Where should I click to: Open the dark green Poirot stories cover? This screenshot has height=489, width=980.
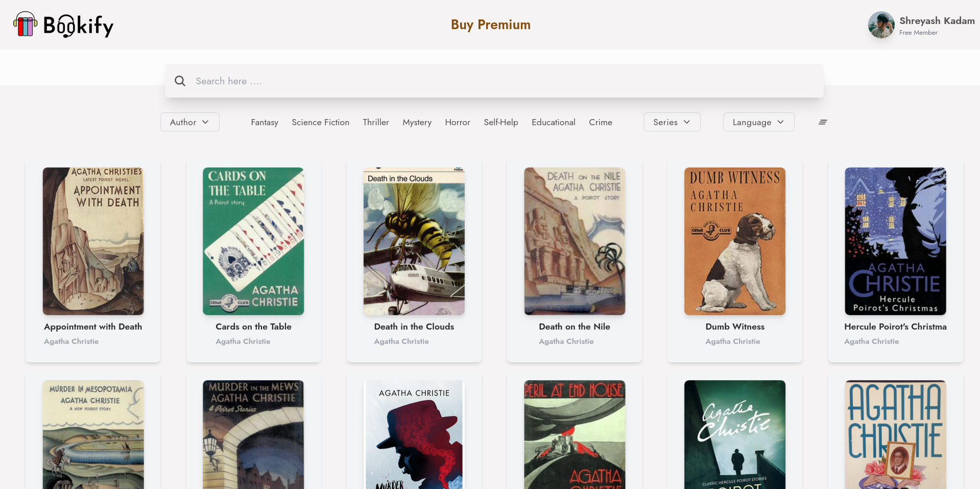(x=735, y=434)
